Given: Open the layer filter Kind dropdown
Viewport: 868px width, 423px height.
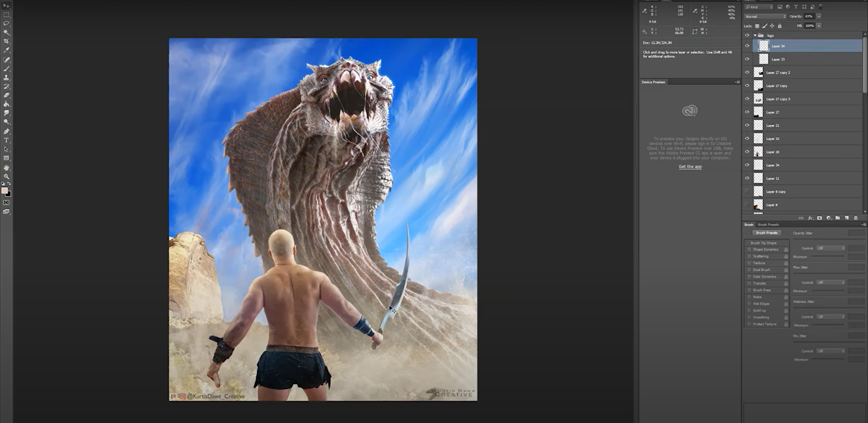Looking at the screenshot, I should pos(759,7).
